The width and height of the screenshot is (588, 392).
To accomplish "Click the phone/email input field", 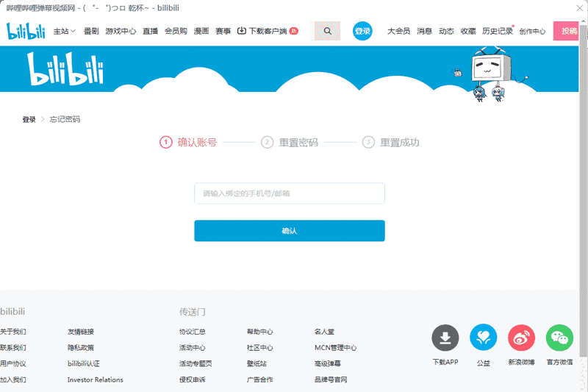I will [x=290, y=193].
